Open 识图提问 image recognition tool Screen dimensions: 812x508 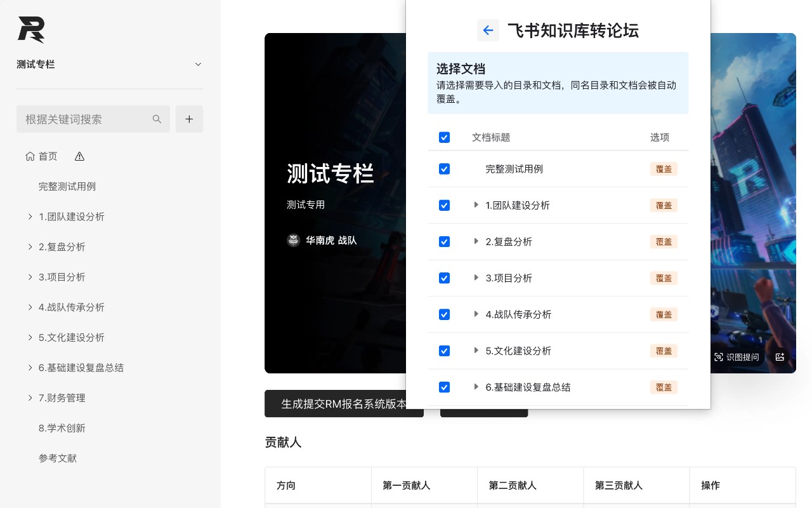(737, 357)
